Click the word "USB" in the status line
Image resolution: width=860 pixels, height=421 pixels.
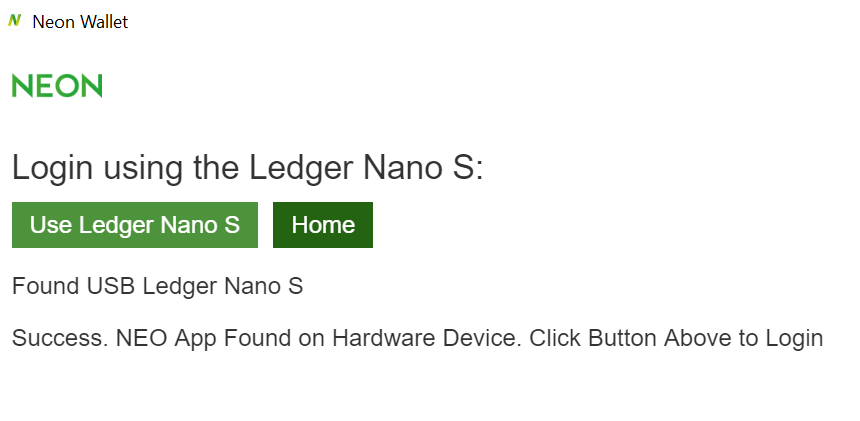point(111,286)
